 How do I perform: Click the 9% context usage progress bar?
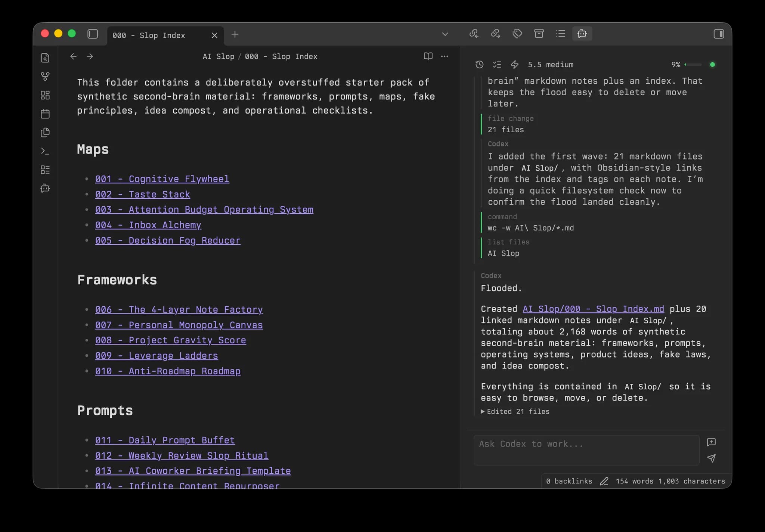[x=693, y=65]
